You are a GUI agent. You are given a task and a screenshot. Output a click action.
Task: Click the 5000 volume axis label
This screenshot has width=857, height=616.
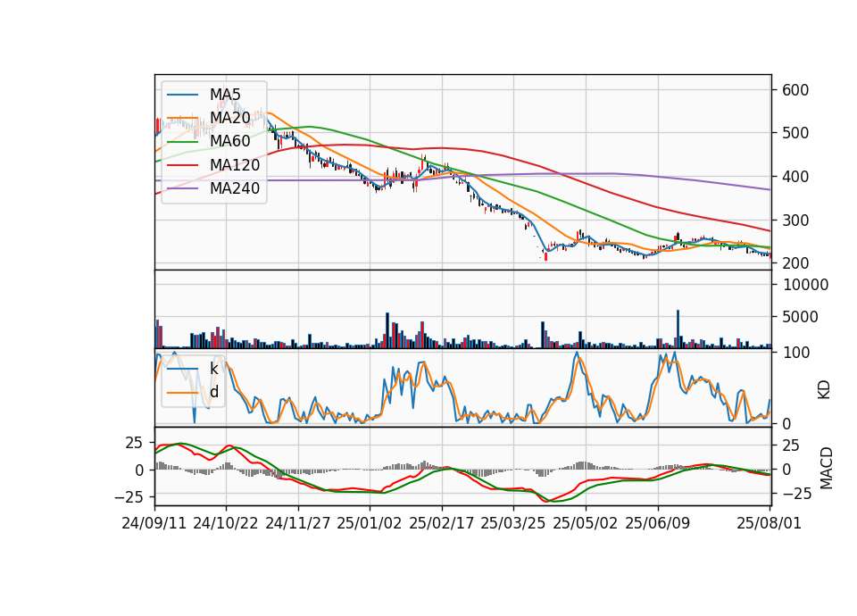801,317
